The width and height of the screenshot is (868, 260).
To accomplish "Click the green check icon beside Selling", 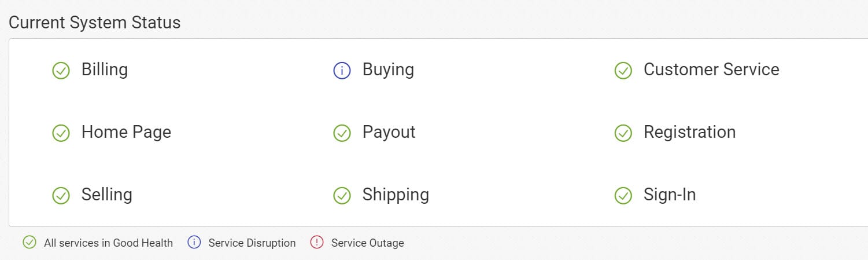I will tap(61, 196).
